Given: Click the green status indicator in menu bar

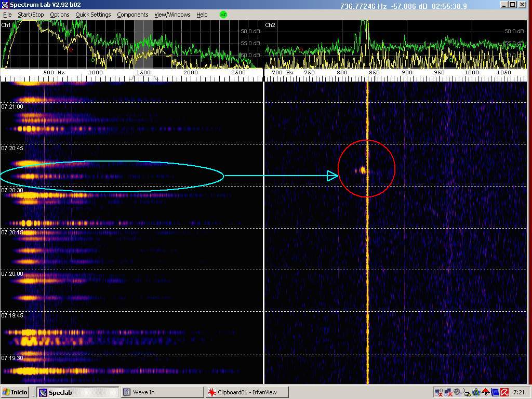Looking at the screenshot, I should [223, 15].
